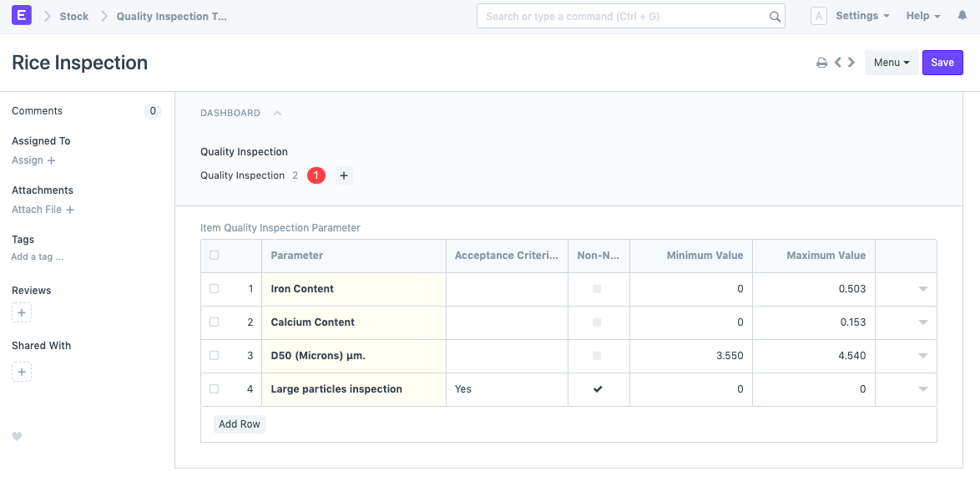The height and width of the screenshot is (487, 980).
Task: Open the Menu dropdown button
Action: (x=892, y=63)
